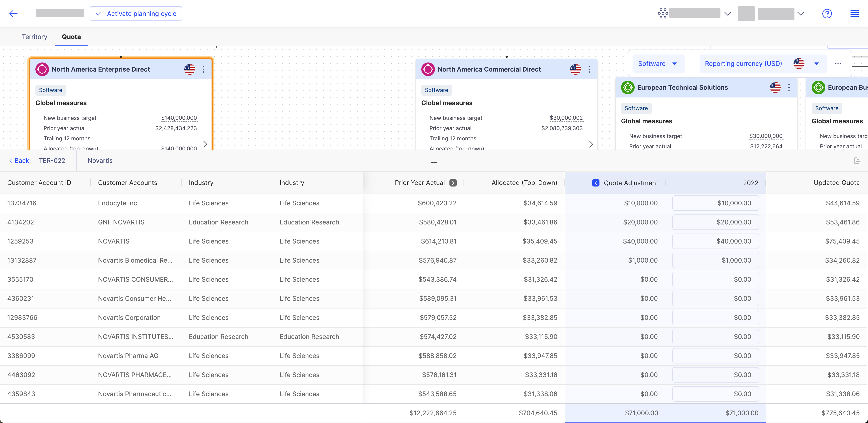
Task: Switch to the Territory tab
Action: point(34,37)
